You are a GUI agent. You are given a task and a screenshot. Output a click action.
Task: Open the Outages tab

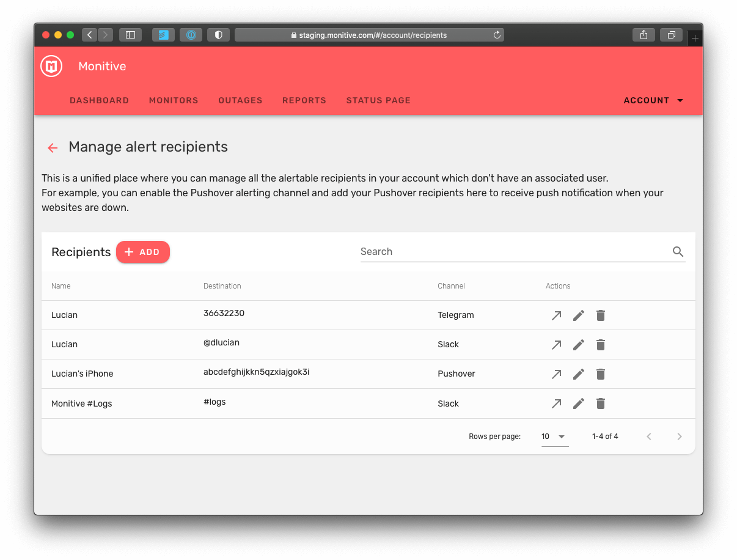pos(240,100)
